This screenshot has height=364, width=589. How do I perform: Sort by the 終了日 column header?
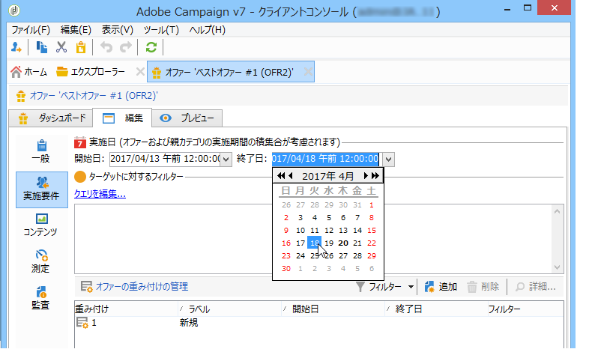click(x=436, y=309)
